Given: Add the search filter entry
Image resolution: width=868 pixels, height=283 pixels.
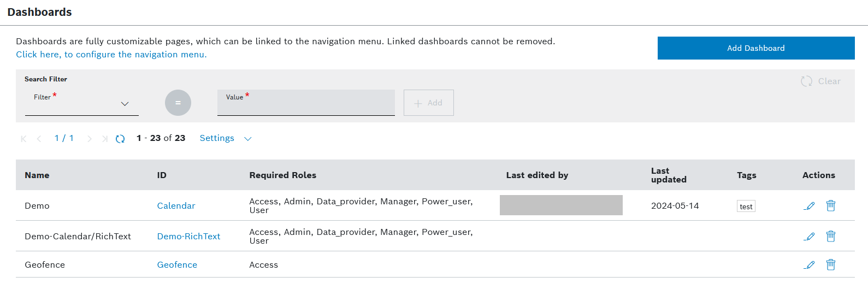Looking at the screenshot, I should click(x=428, y=103).
